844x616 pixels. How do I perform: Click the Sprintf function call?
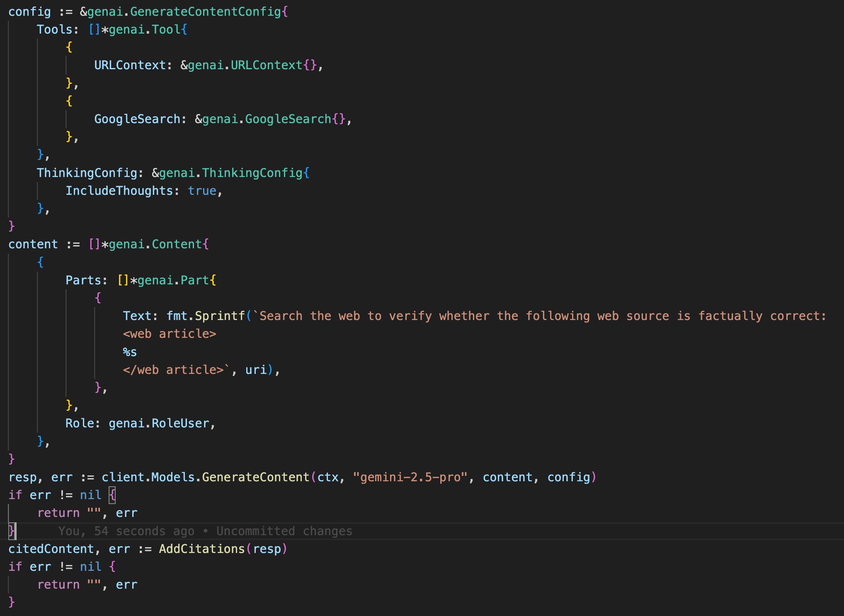[220, 316]
